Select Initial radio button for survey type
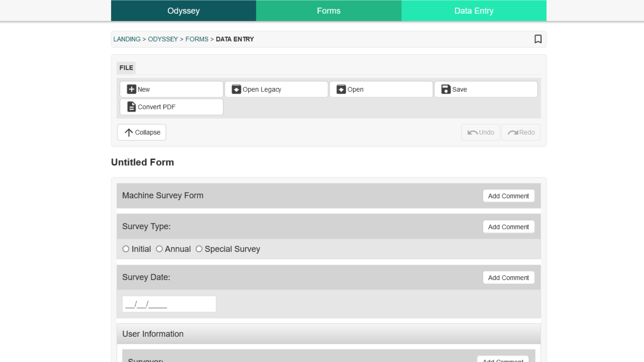Image resolution: width=644 pixels, height=362 pixels. tap(126, 249)
